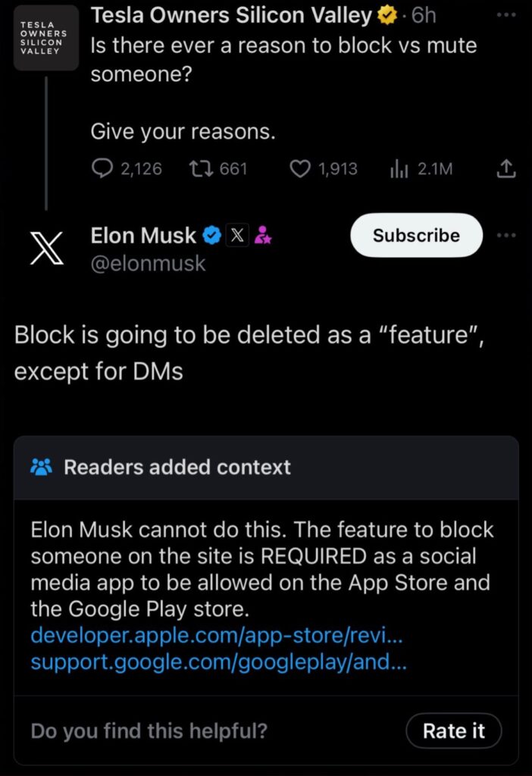Click the blue verified checkmark next to Elon Musk
Image resolution: width=532 pixels, height=776 pixels.
click(211, 235)
